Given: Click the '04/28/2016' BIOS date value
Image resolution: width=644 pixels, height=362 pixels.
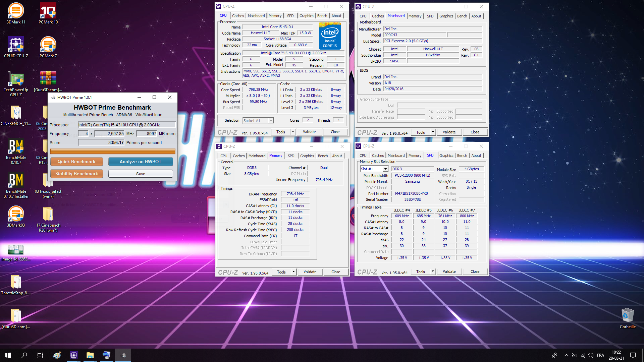Looking at the screenshot, I should pos(433,89).
